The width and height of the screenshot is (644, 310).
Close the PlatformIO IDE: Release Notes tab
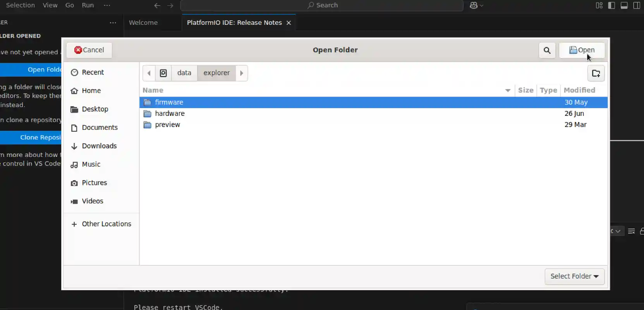click(x=289, y=23)
